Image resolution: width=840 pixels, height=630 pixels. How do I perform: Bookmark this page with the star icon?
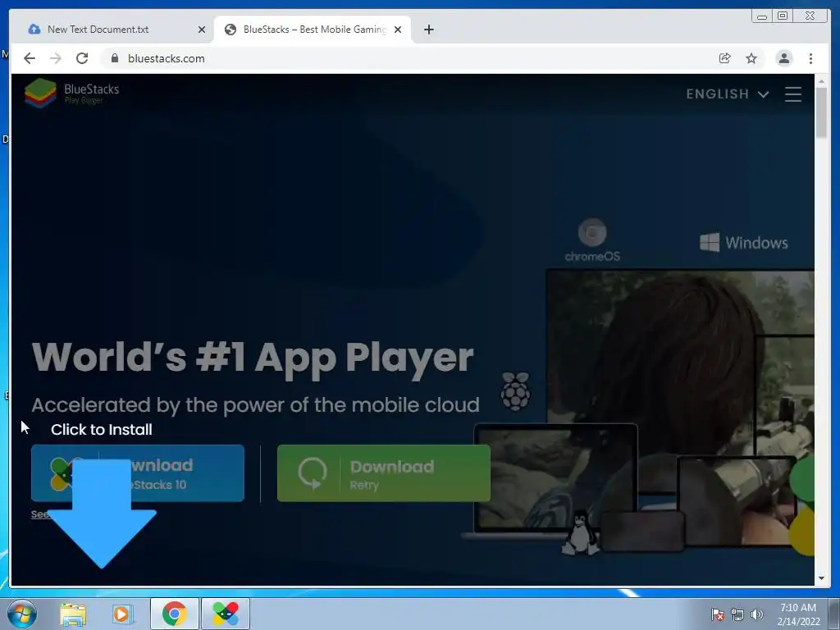tap(751, 58)
